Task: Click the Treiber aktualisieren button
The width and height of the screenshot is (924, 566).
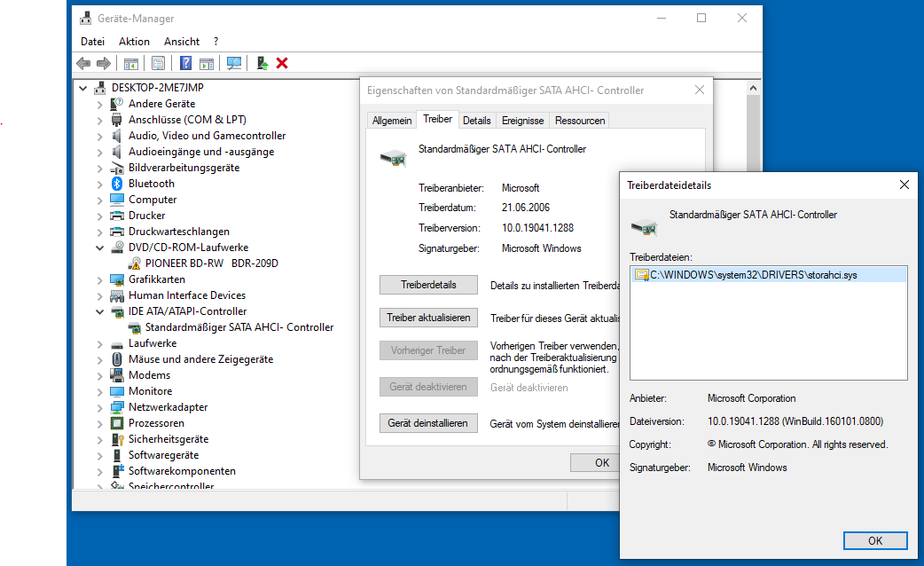Action: tap(428, 318)
